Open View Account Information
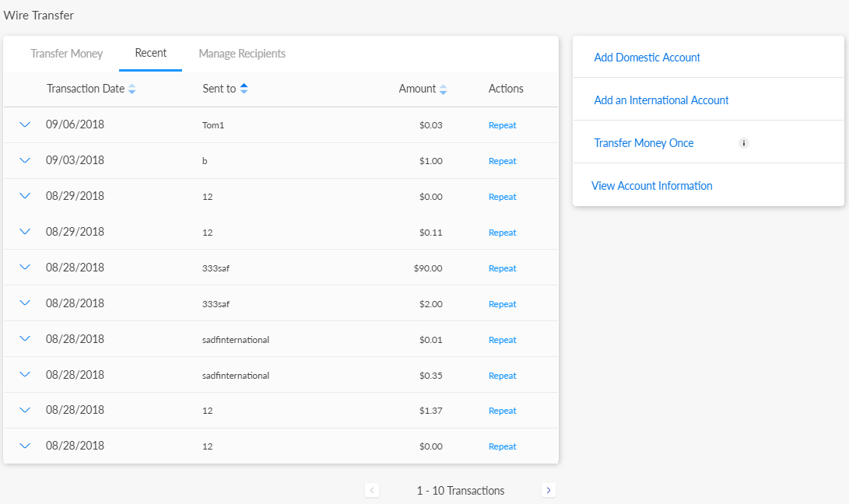The image size is (849, 504). tap(651, 186)
